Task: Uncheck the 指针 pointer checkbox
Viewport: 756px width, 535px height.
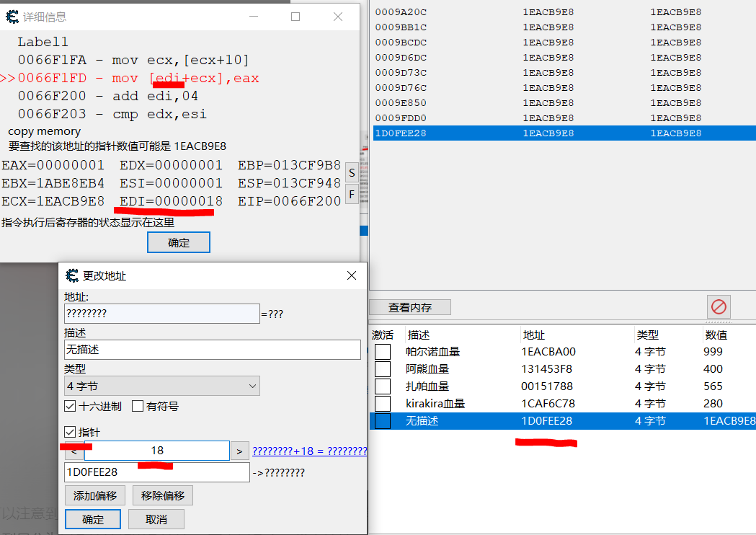Action: 71,432
